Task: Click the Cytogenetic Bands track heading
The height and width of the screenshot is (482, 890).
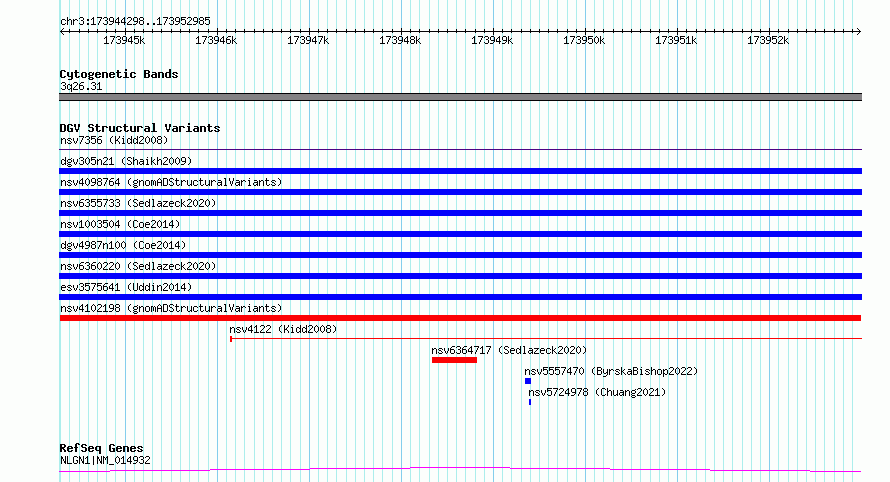Action: point(119,74)
